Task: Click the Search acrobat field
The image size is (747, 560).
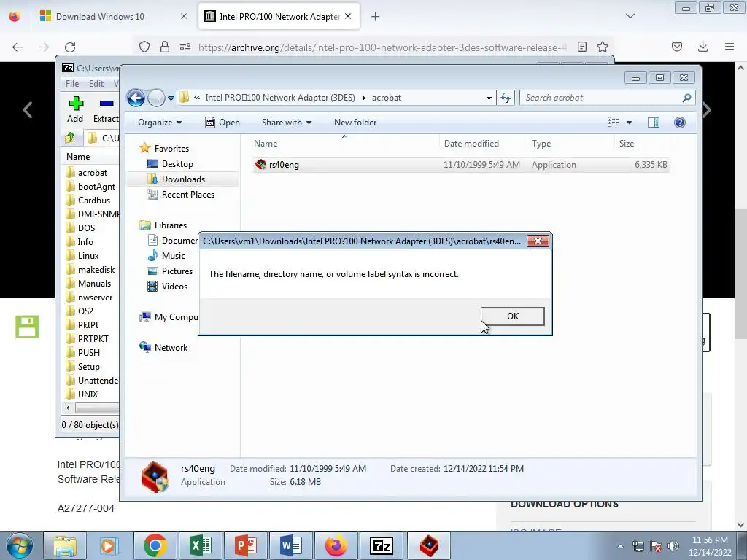Action: (x=600, y=98)
